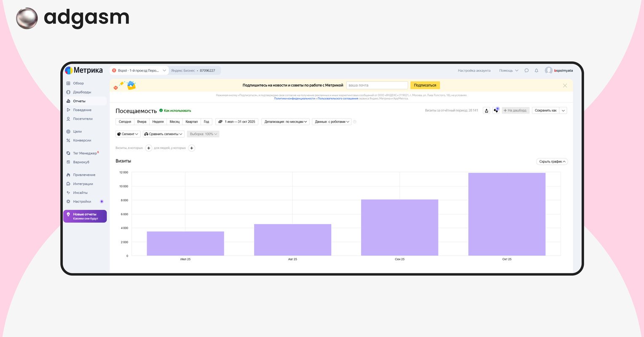644x337 pixels.
Task: Click the Окт 25 chart bar
Action: coord(507,214)
